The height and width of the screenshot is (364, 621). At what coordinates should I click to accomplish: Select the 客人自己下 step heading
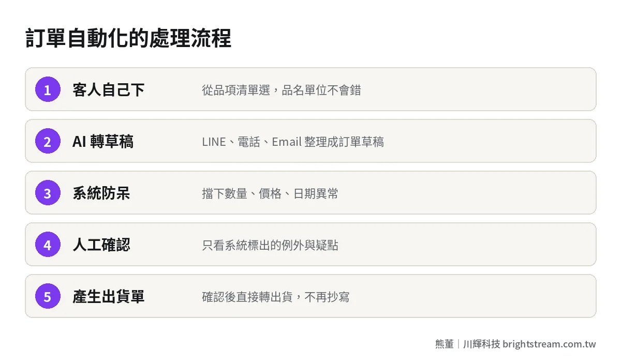pos(108,90)
